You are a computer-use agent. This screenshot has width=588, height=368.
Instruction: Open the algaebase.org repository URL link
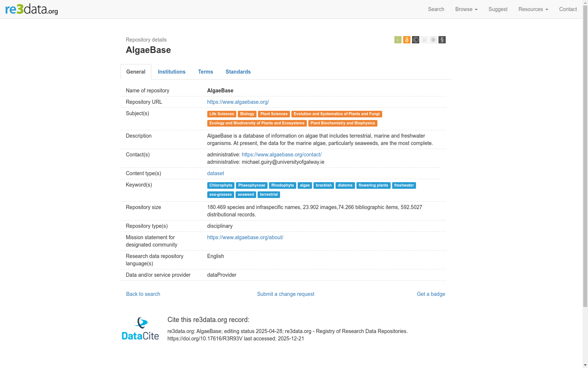238,102
